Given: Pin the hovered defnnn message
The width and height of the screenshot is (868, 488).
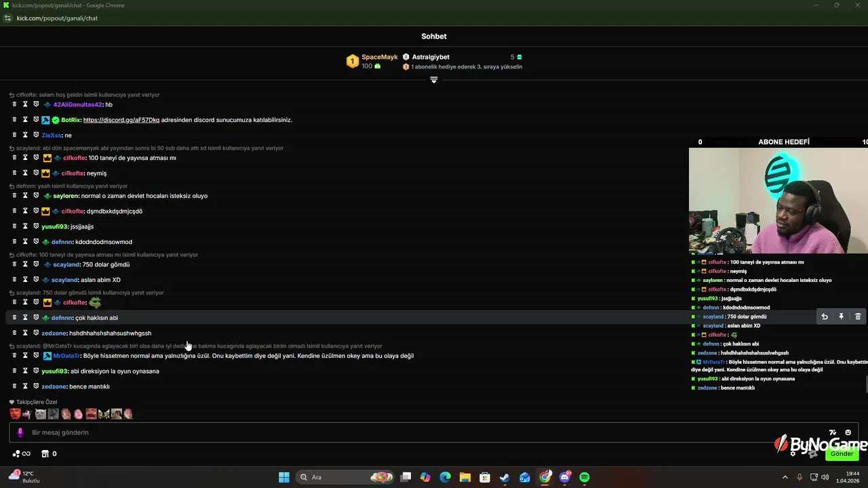Looking at the screenshot, I should [841, 317].
